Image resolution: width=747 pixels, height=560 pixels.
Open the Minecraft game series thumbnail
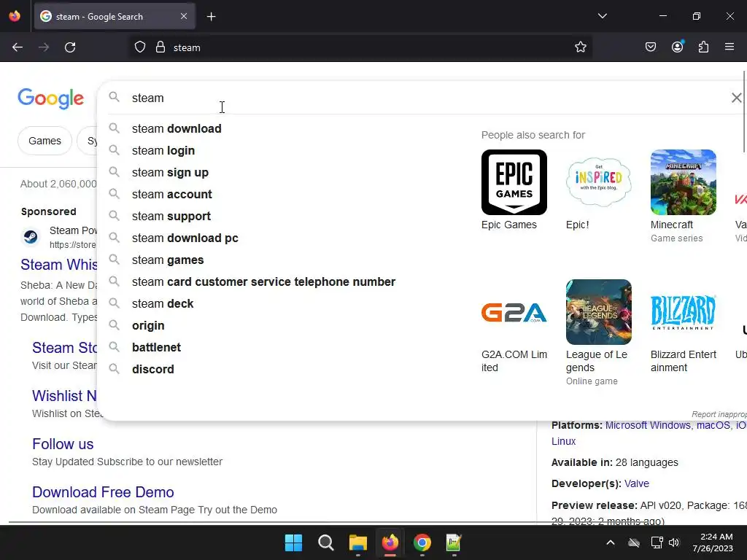coord(683,182)
